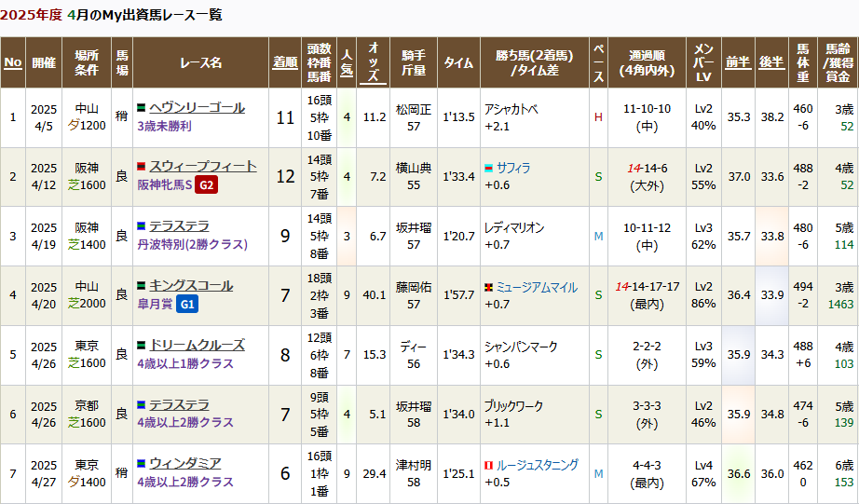Click the silks icon beside ヘヴンリーゴール
The height and width of the screenshot is (504, 859).
click(x=141, y=108)
